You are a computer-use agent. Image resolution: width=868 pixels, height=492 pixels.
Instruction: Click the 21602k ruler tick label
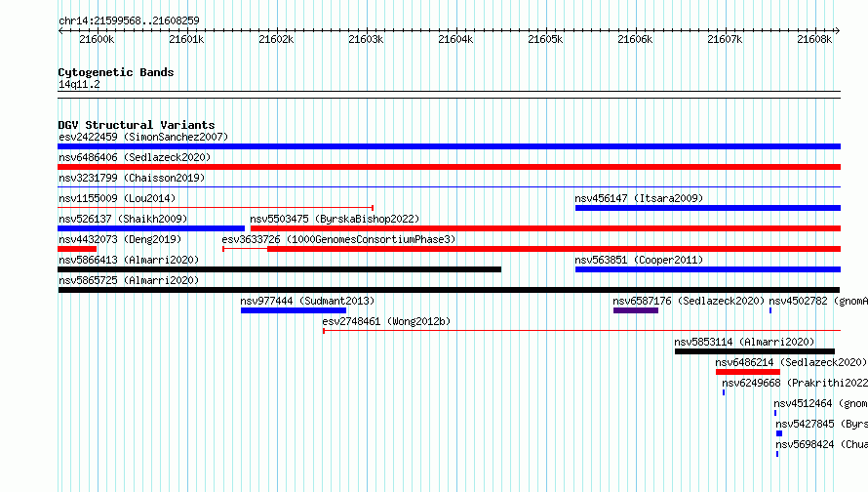click(x=276, y=39)
